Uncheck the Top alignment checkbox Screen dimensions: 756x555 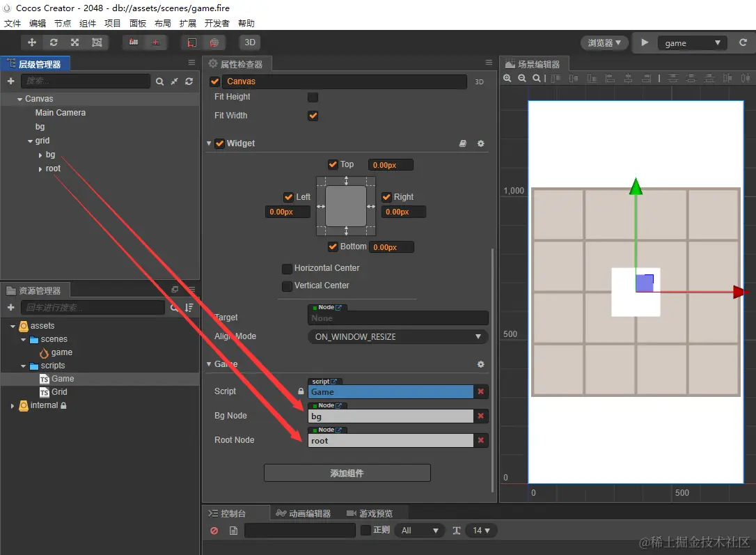tap(333, 164)
